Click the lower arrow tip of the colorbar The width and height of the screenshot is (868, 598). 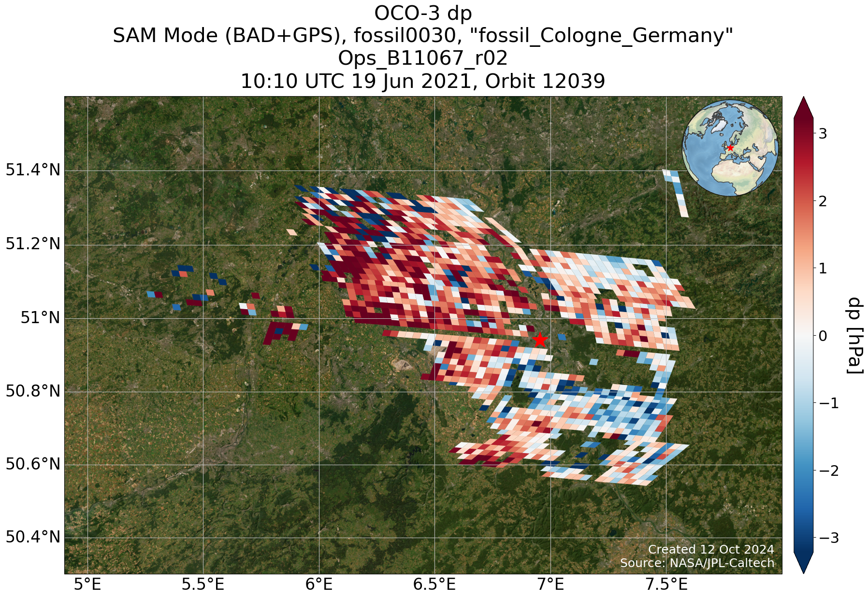click(803, 563)
